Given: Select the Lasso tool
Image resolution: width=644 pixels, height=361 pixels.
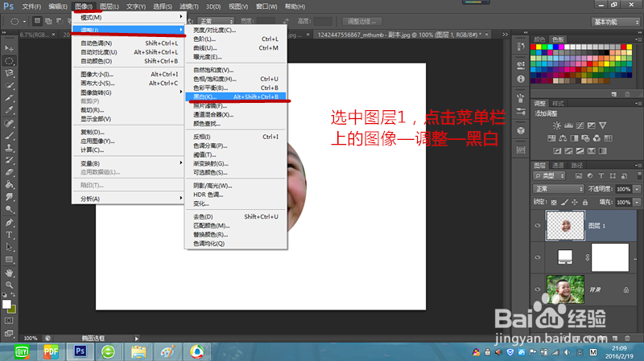Looking at the screenshot, I should pos(9,73).
